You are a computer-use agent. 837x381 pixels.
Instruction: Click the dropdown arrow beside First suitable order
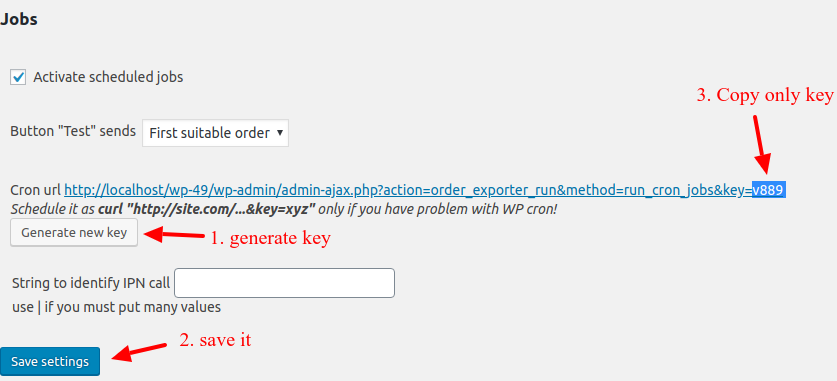[280, 133]
